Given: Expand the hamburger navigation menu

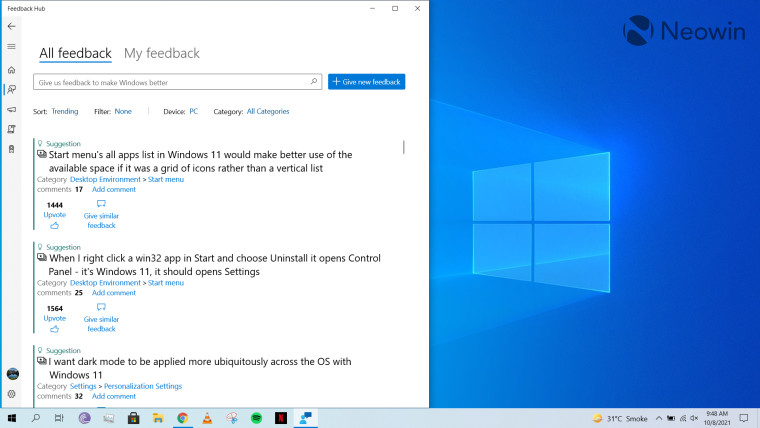Looking at the screenshot, I should point(11,46).
